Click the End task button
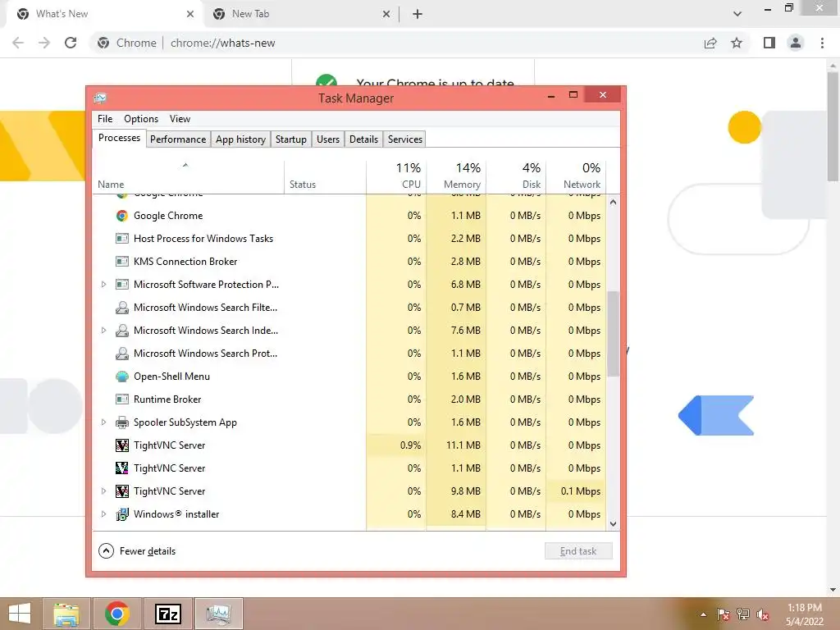The height and width of the screenshot is (630, 840). pyautogui.click(x=578, y=550)
